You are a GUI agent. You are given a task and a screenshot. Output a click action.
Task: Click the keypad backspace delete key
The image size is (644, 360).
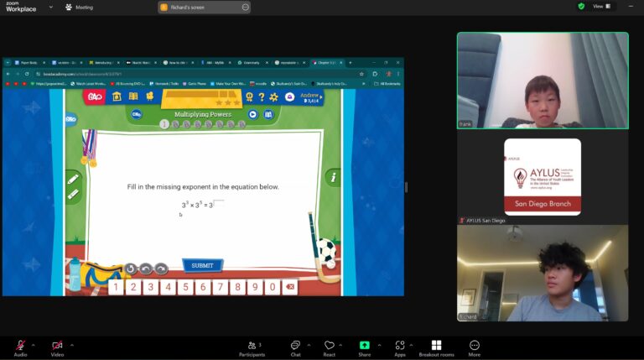tap(290, 287)
